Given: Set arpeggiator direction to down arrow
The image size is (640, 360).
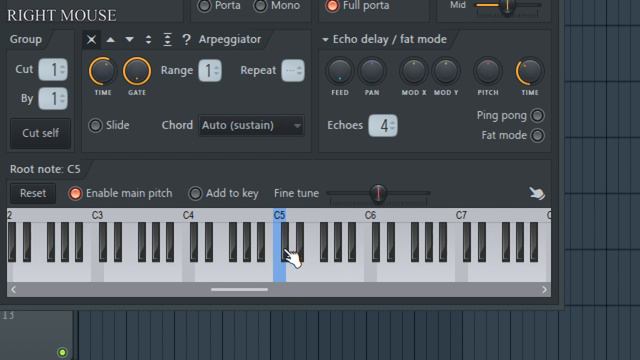Looking at the screenshot, I should click(129, 40).
